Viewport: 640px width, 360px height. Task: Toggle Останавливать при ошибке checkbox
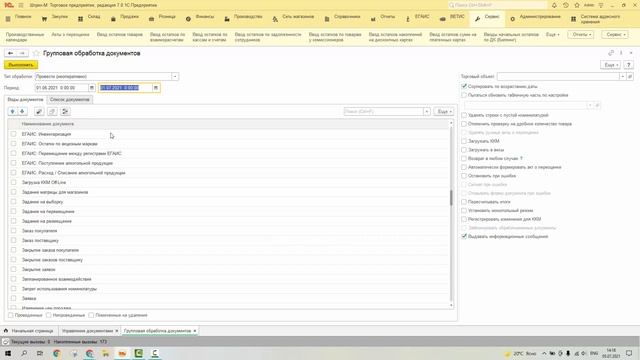(x=464, y=176)
